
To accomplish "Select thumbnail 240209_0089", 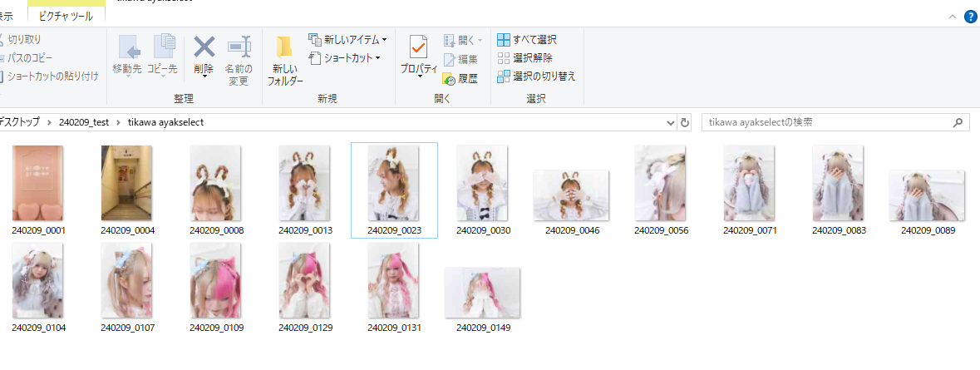I will tap(928, 195).
